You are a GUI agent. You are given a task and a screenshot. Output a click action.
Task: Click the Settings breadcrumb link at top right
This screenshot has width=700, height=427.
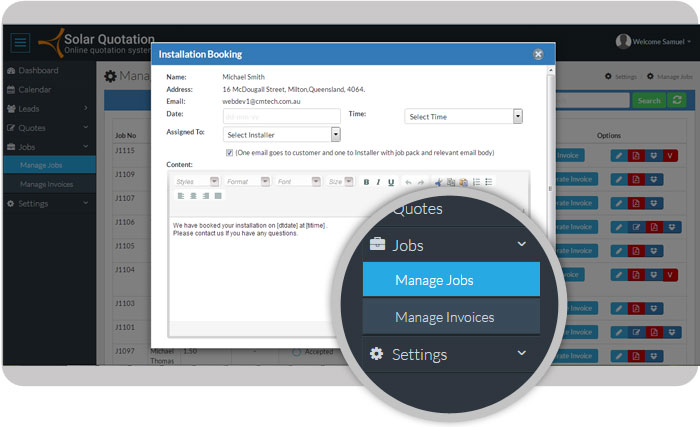pos(625,77)
